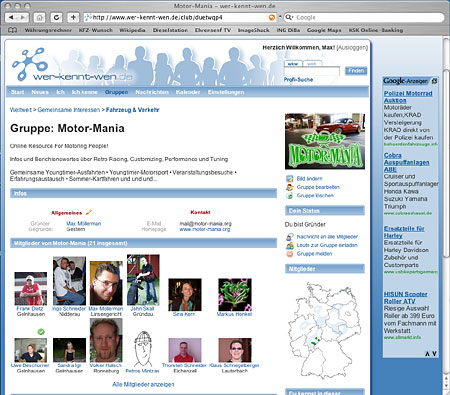Open the browser home page icon
The image size is (450, 395).
(40, 17)
